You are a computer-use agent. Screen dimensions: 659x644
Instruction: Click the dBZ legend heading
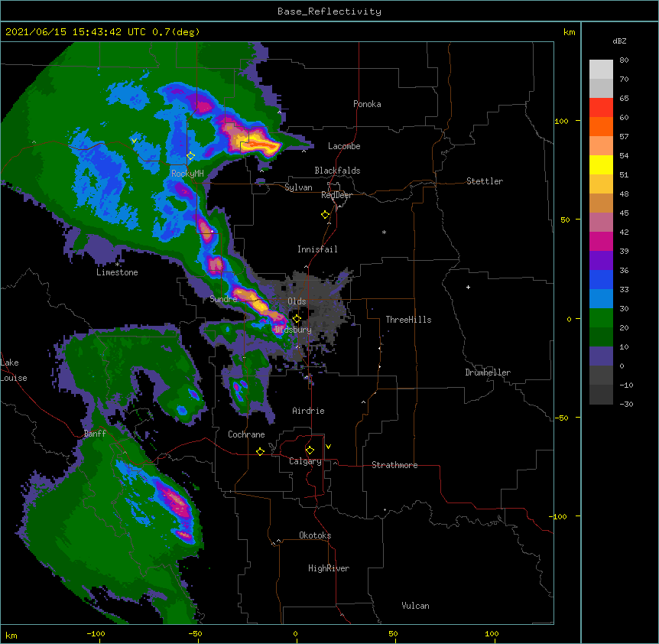coord(619,41)
